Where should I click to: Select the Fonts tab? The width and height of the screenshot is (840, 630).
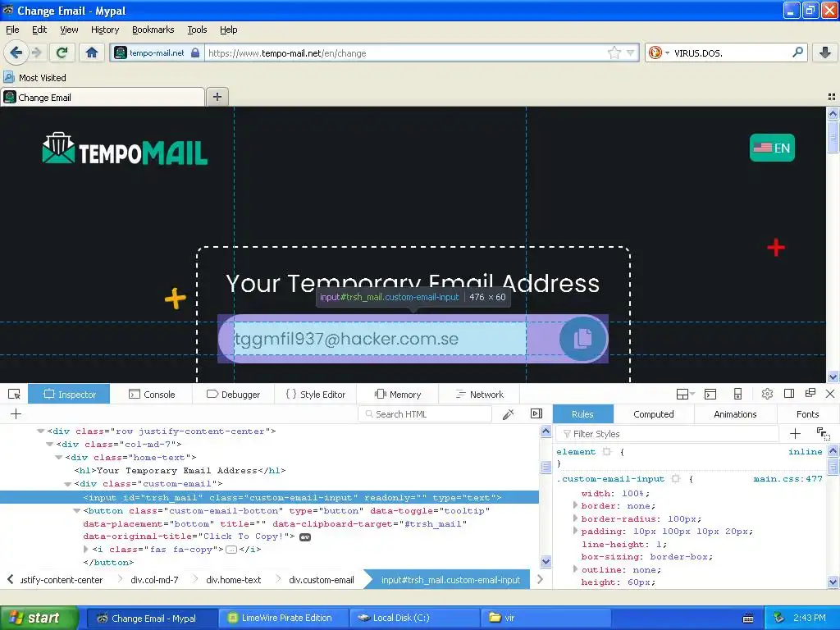(x=807, y=414)
